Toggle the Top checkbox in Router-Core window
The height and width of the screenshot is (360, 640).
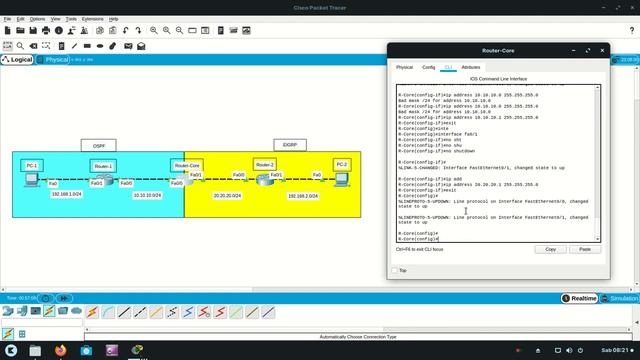[394, 270]
